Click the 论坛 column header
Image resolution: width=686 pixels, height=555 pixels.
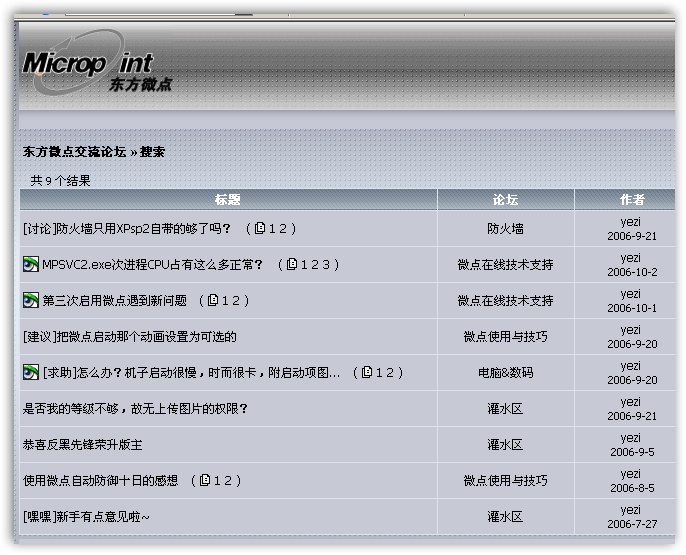[x=505, y=200]
